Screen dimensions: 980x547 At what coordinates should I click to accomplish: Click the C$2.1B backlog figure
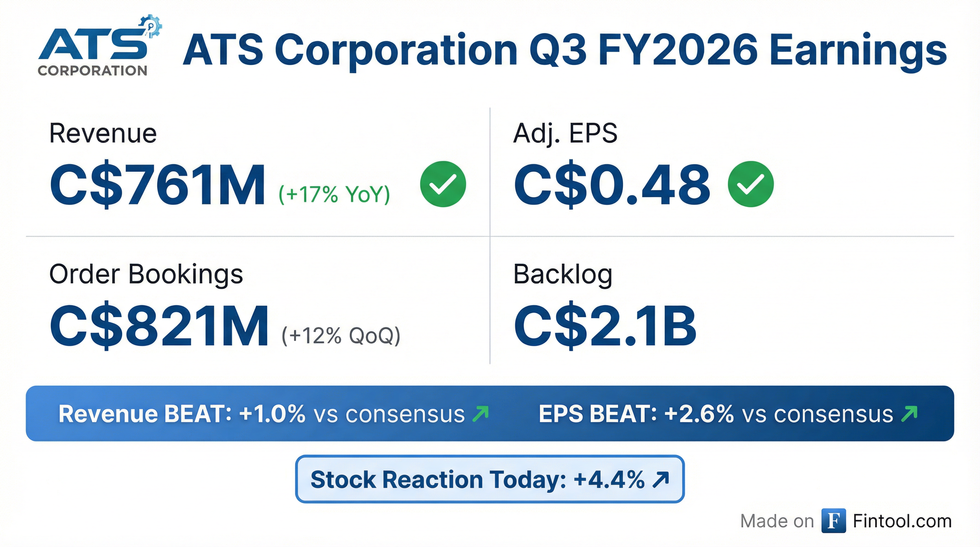click(x=605, y=326)
